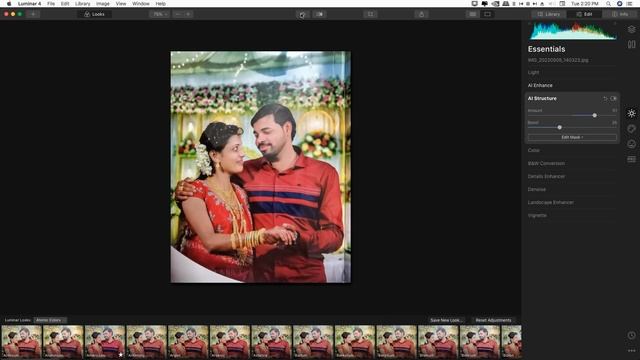Click the add image plus button
Image resolution: width=640 pixels, height=360 pixels.
click(33, 14)
